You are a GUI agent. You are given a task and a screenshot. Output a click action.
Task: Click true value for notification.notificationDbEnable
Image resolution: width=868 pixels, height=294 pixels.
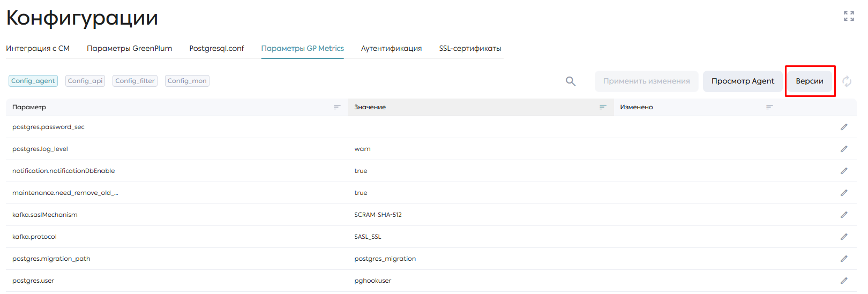(361, 171)
